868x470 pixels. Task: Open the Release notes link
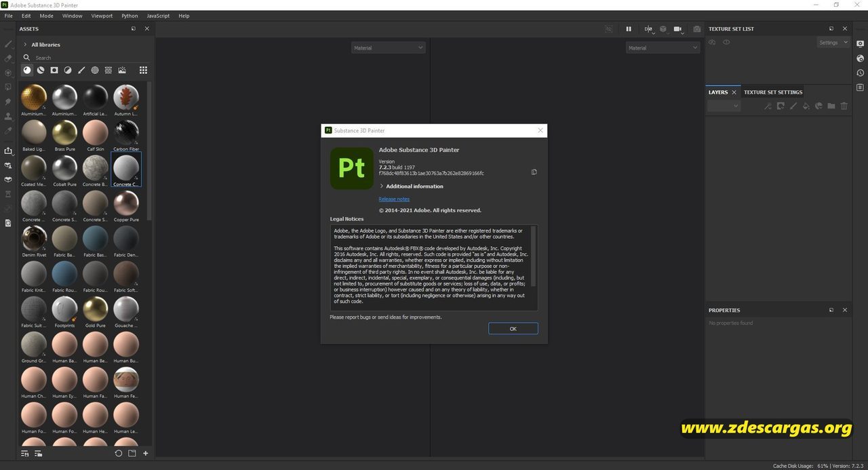click(x=394, y=199)
